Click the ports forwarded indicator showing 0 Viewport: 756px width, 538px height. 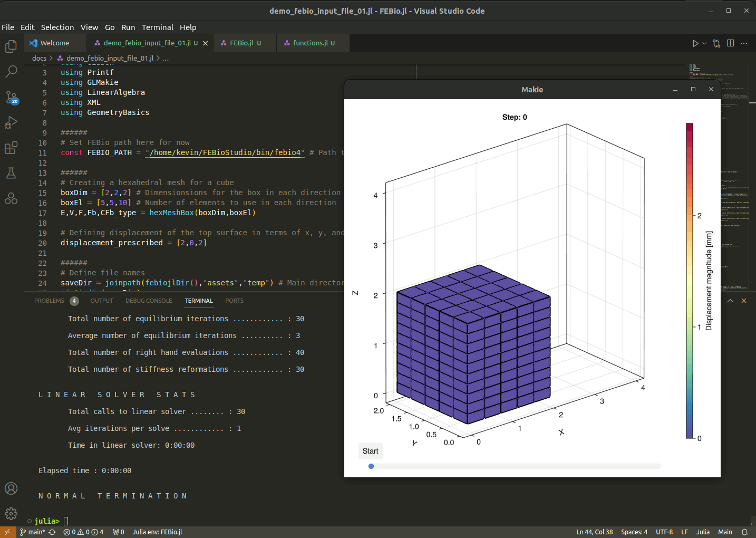point(118,532)
